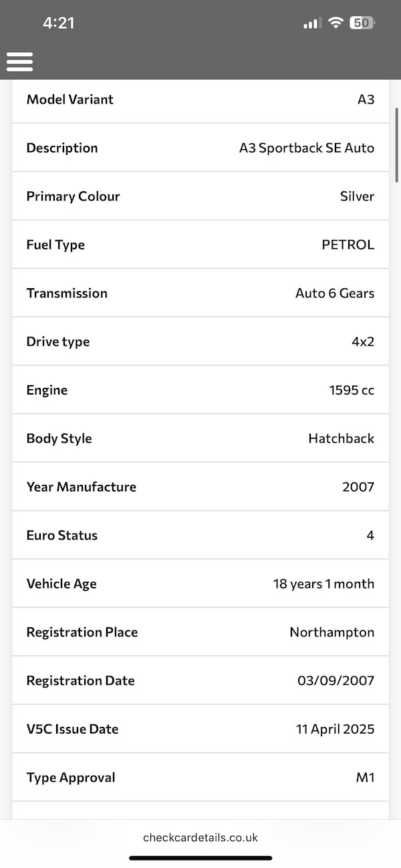This screenshot has width=401, height=868.
Task: Tap the Fuel Type PETROL value
Action: pos(348,245)
